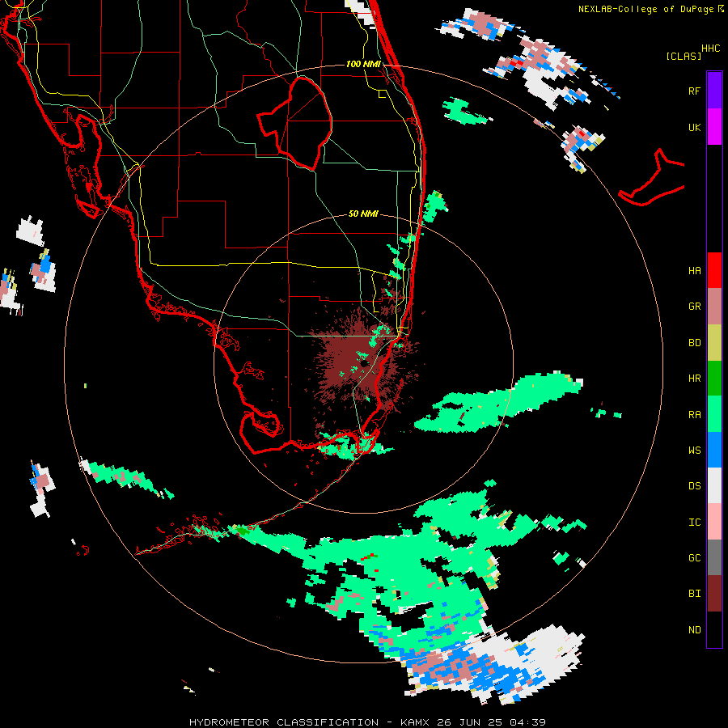
Task: Click the dark green HR legend swatch
Action: coord(714,379)
